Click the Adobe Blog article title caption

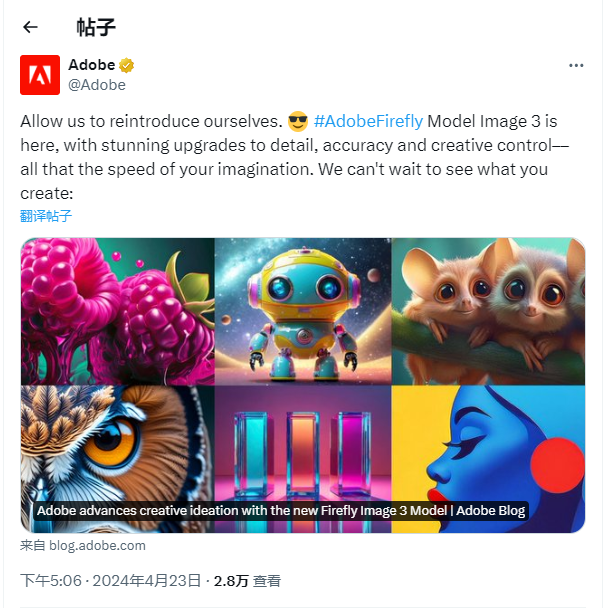point(281,511)
